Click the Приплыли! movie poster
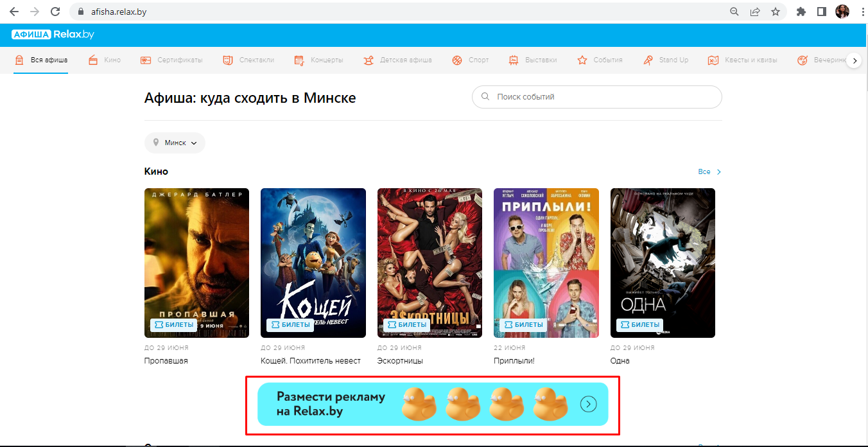This screenshot has width=868, height=447. pyautogui.click(x=546, y=263)
